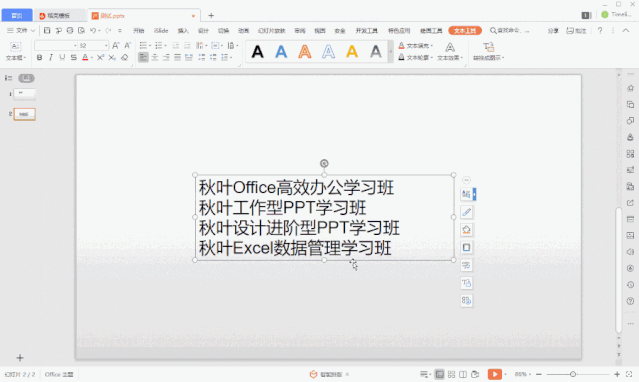Click the bulleted list icon
Screen dimensions: 639x382
[143, 46]
